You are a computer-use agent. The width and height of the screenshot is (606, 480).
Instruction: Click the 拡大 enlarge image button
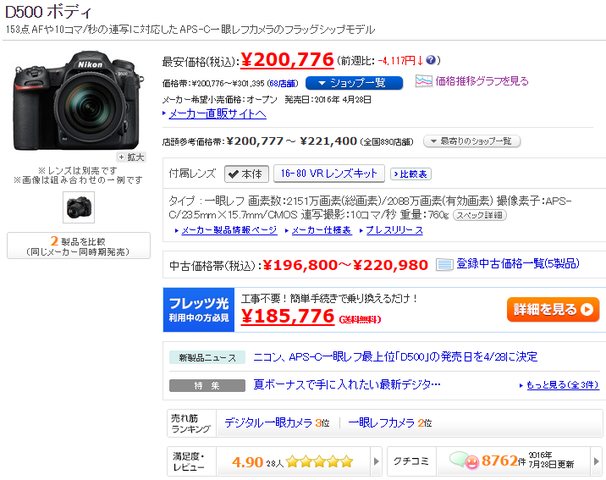(x=131, y=157)
